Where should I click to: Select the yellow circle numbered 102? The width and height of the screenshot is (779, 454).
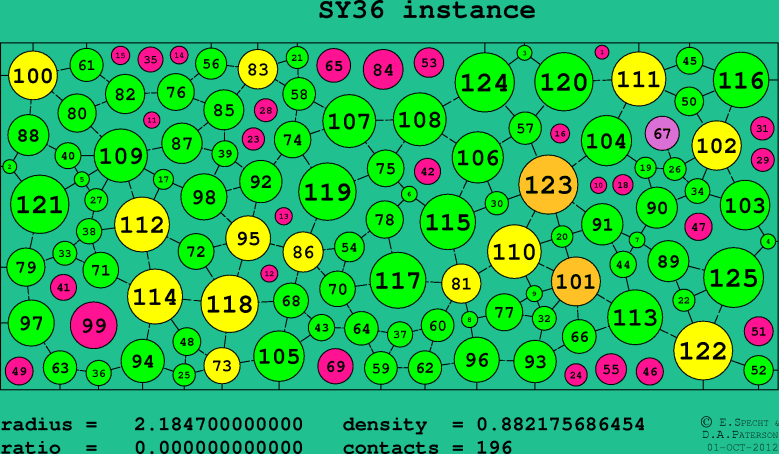click(716, 146)
